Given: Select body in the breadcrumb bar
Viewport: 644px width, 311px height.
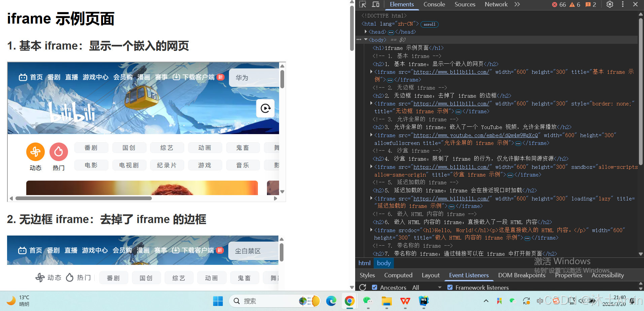Looking at the screenshot, I should [383, 263].
